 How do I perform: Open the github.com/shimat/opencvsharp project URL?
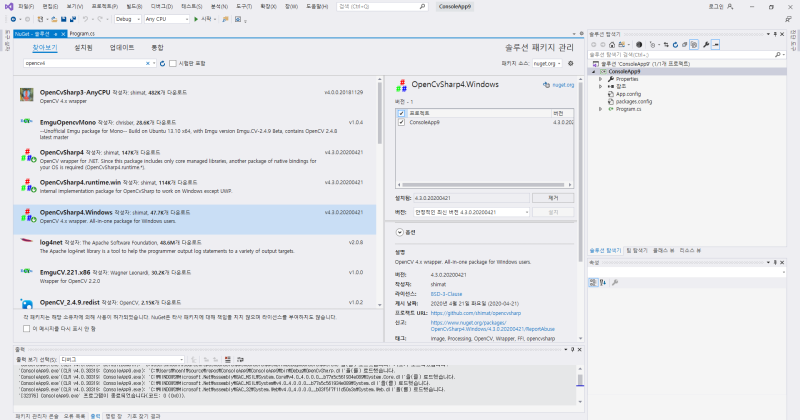[476, 313]
